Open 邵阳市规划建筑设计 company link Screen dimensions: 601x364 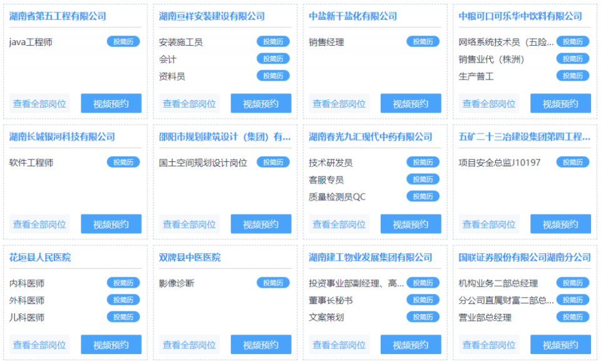click(x=225, y=136)
